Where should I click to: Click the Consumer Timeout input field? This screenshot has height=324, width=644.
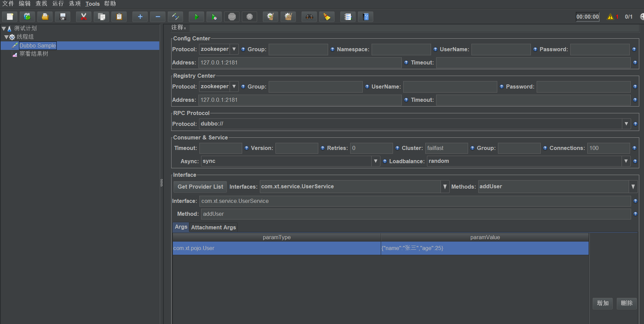220,148
